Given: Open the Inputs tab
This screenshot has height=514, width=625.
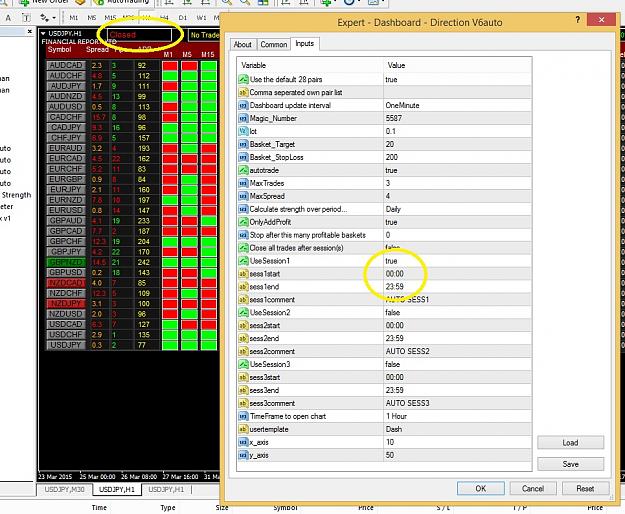Looking at the screenshot, I should click(x=305, y=43).
